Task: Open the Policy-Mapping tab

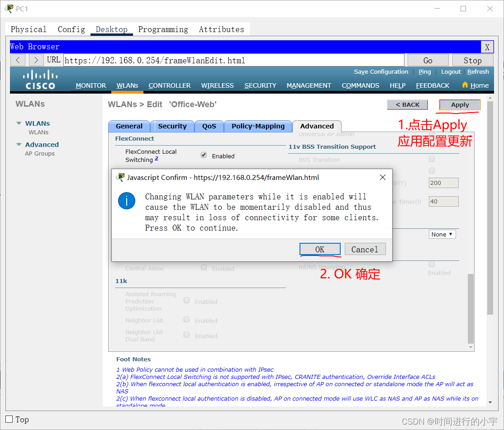Action: coord(258,126)
